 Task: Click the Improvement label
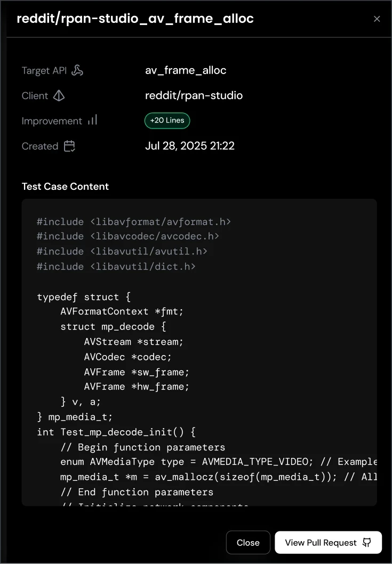[52, 120]
